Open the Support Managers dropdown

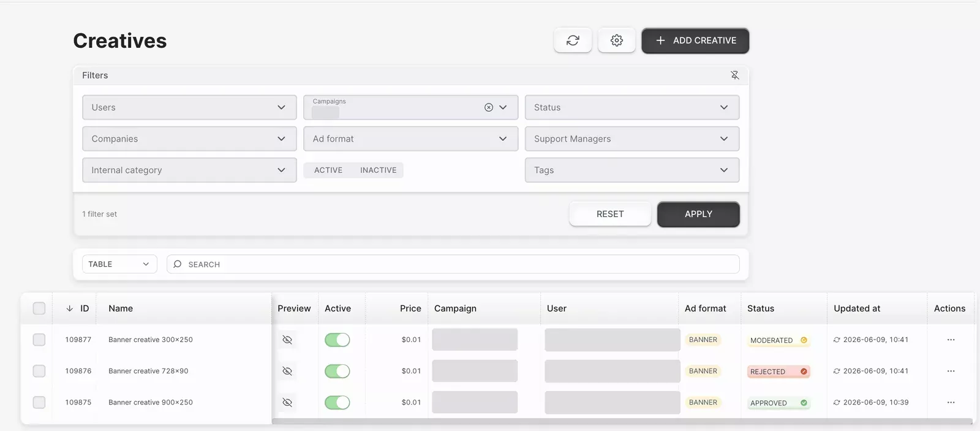[632, 139]
